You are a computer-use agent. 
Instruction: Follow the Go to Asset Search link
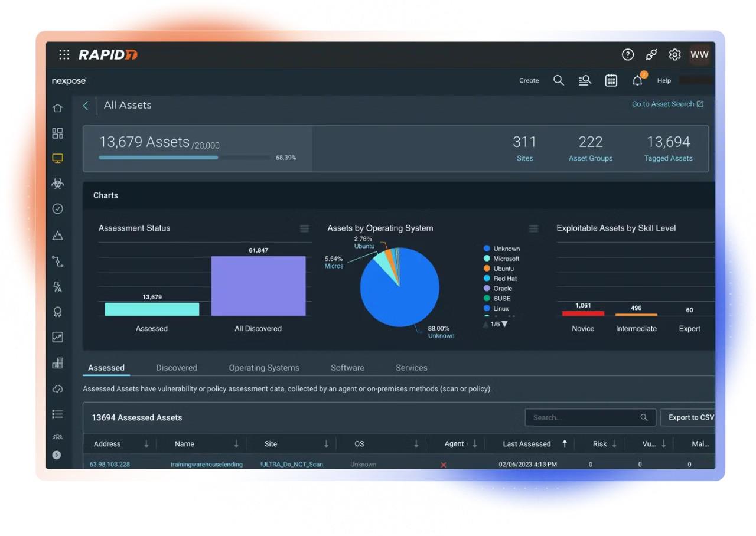[667, 104]
